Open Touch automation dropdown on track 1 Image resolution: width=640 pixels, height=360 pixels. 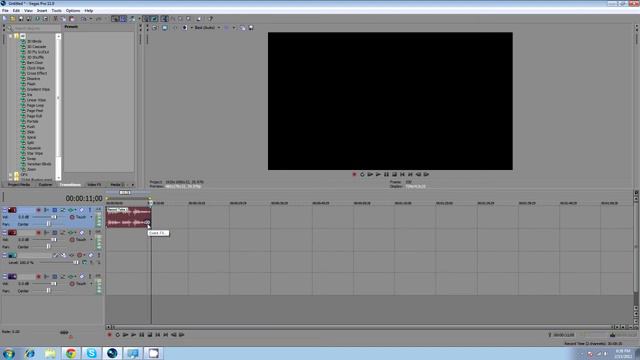(x=91, y=217)
